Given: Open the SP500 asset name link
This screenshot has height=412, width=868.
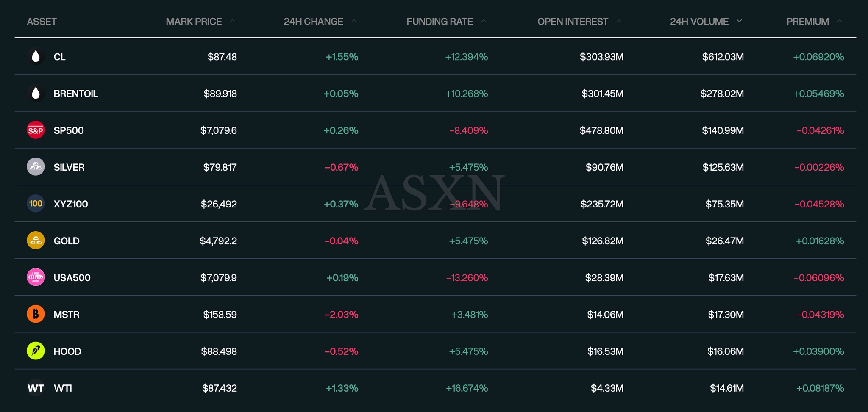Looking at the screenshot, I should (69, 130).
